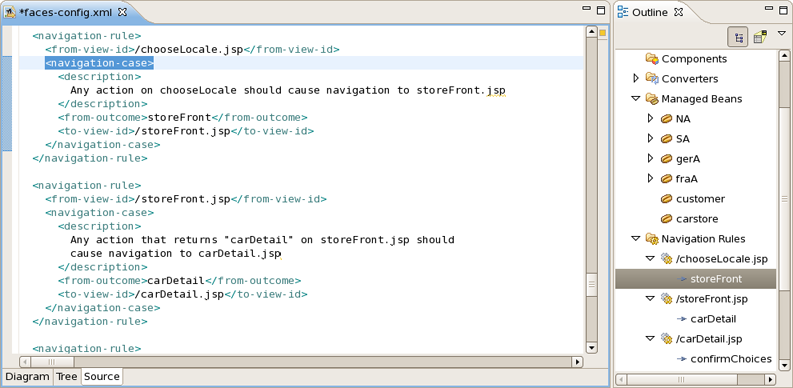The width and height of the screenshot is (793, 388).
Task: Click the Outline sort/filter toolbar icon
Action: click(760, 37)
